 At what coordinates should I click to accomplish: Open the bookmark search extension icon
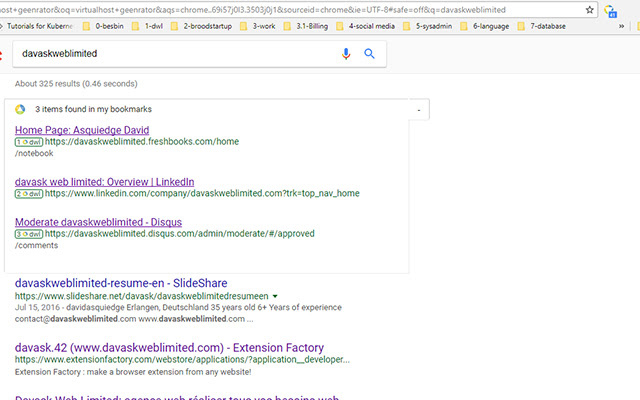click(x=611, y=11)
